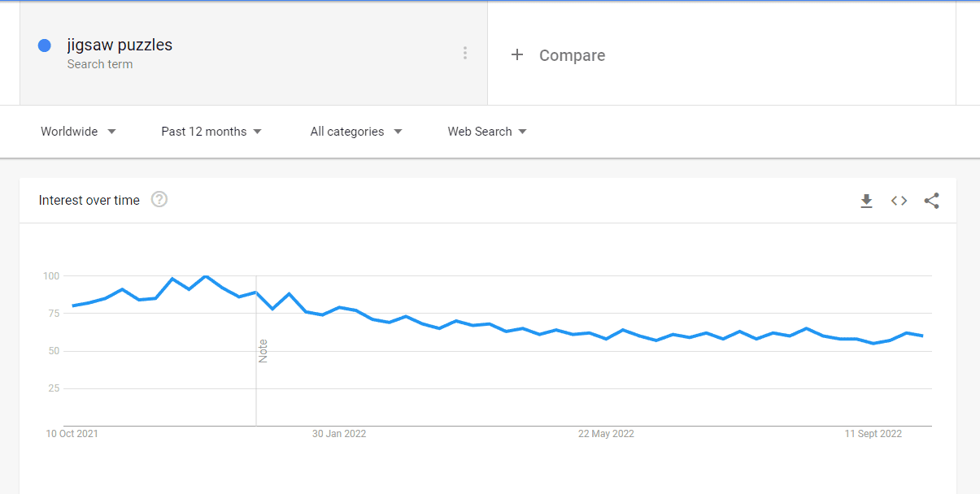Click the Interest over time heading
Viewport: 980px width, 494px height.
[x=89, y=200]
